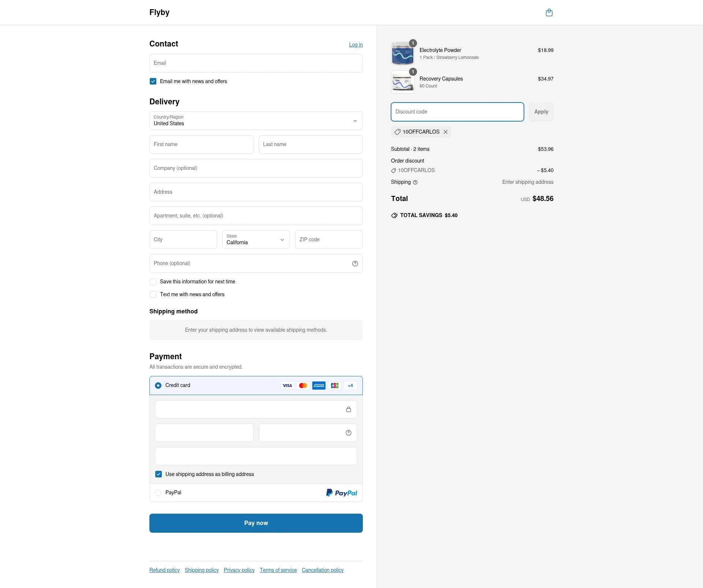Enable Text me with news and offers
The image size is (703, 588).
tap(153, 294)
